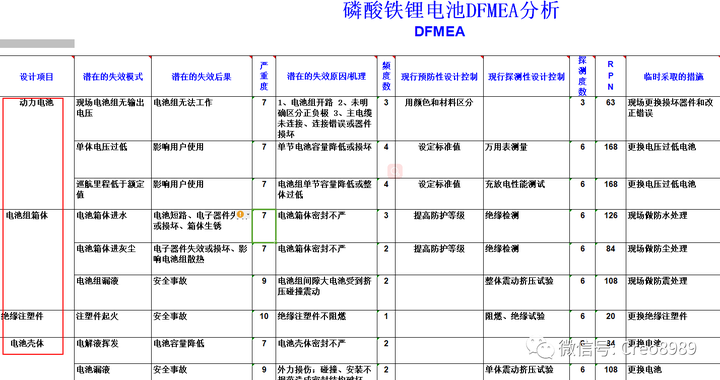This screenshot has width=720, height=380.
Task: Click the gray bar above the table
Action: click(37, 44)
